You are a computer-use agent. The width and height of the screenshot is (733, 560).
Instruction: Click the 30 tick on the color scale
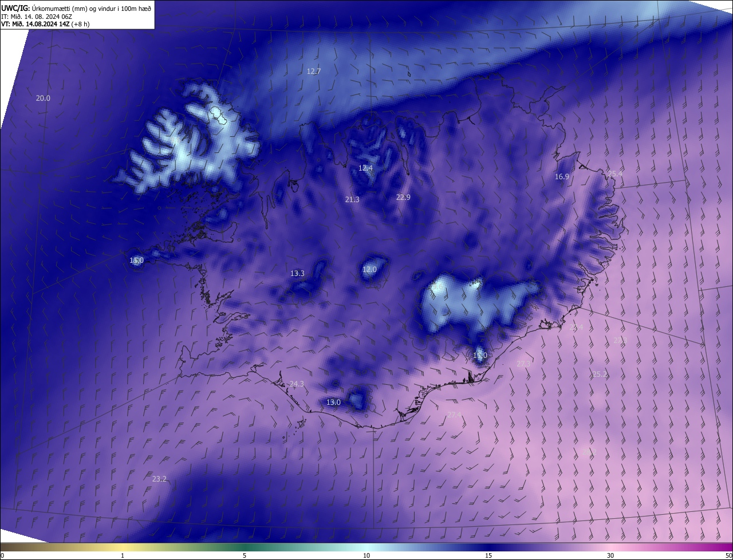tap(610, 555)
